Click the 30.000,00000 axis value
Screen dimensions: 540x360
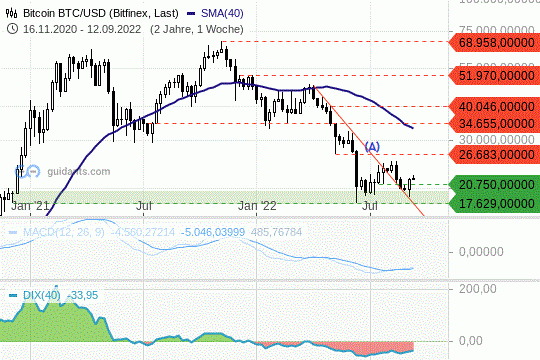point(497,140)
